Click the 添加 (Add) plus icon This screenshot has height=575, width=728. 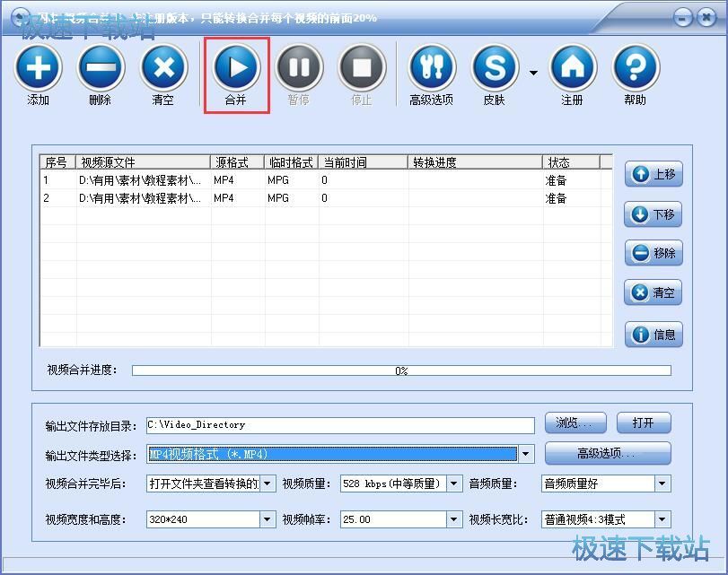(x=38, y=67)
